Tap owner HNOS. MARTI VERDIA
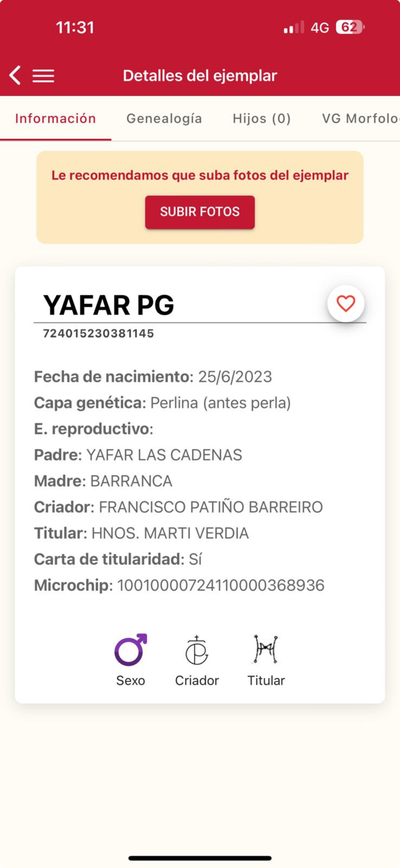Screen dimensions: 400x868 tap(170, 533)
